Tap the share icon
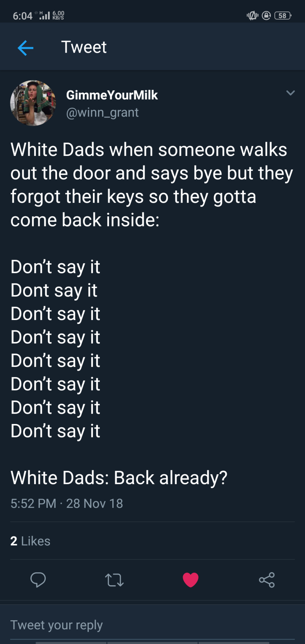Screen dimensions: 305x644 tap(267, 580)
